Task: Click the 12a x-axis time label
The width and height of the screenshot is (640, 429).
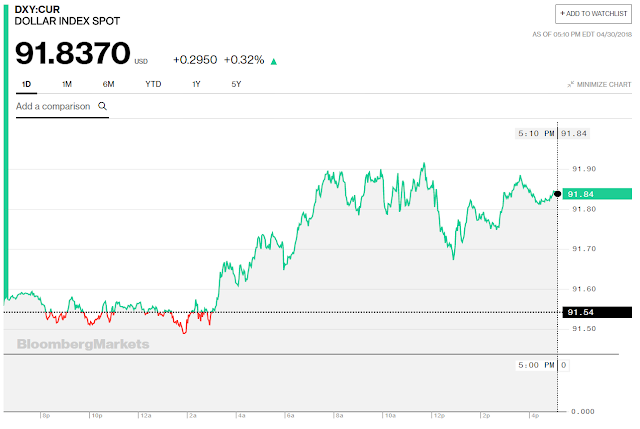Action: coord(146,416)
